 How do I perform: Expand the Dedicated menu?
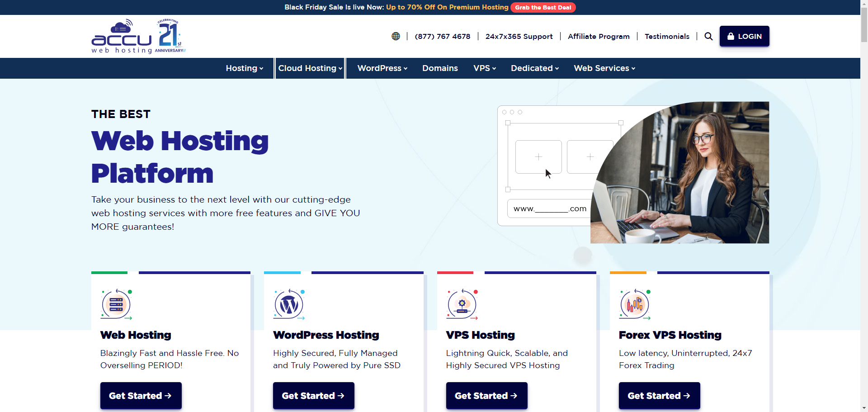[x=535, y=68]
